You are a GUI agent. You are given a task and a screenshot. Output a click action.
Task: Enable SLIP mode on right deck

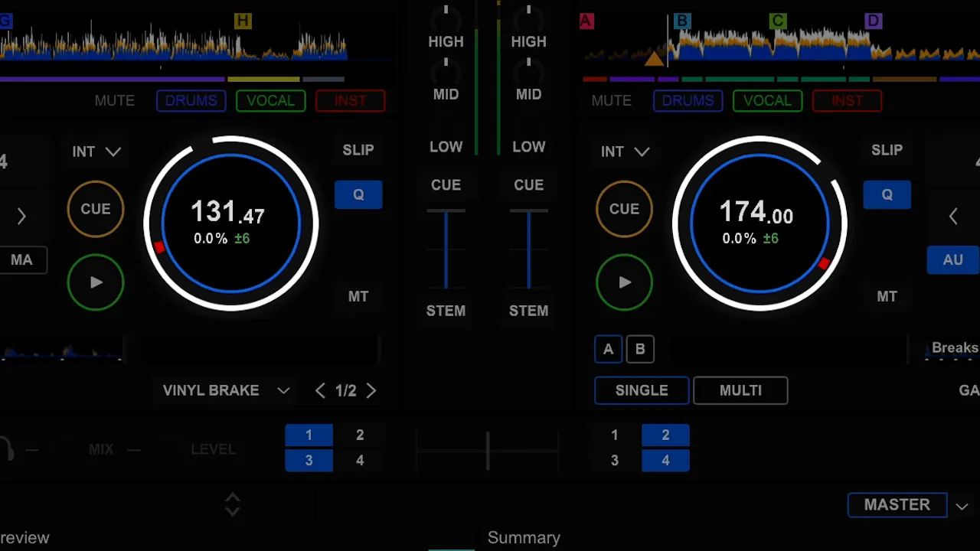pyautogui.click(x=887, y=150)
